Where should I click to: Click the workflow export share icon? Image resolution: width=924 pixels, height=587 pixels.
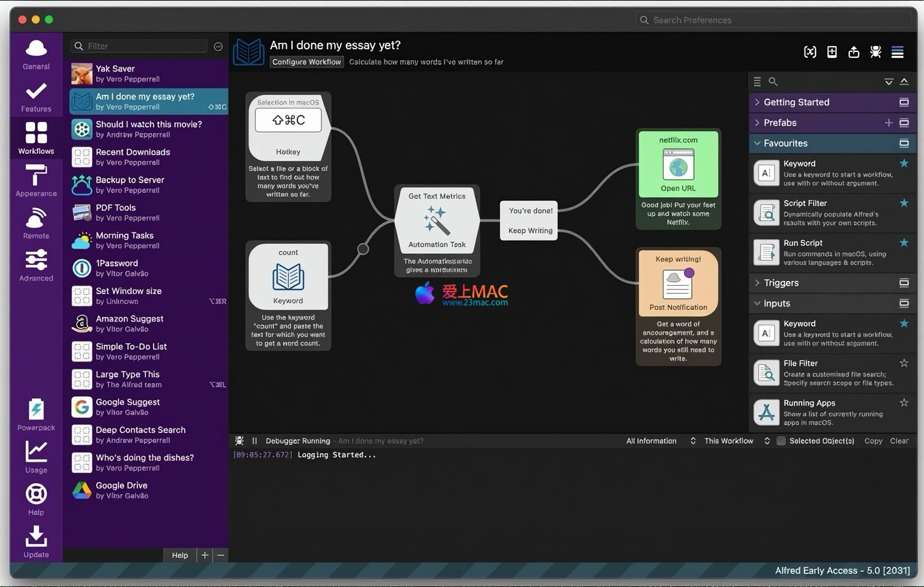pos(854,53)
